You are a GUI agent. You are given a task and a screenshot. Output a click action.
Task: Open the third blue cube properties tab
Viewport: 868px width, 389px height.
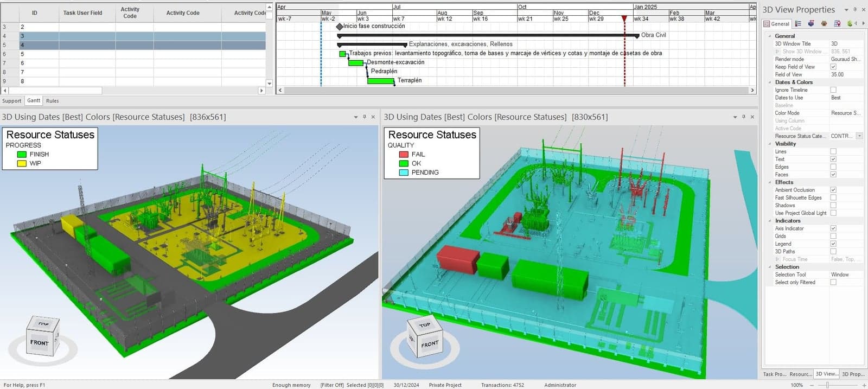pos(811,24)
